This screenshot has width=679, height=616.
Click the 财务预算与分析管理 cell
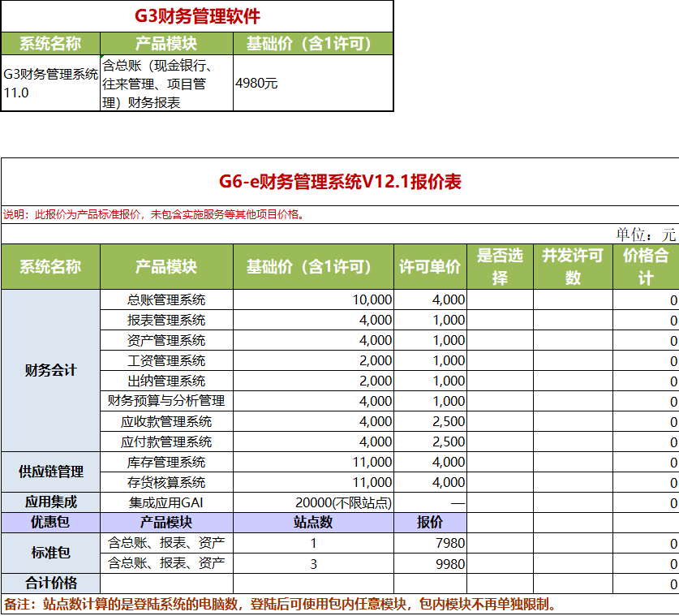point(167,401)
